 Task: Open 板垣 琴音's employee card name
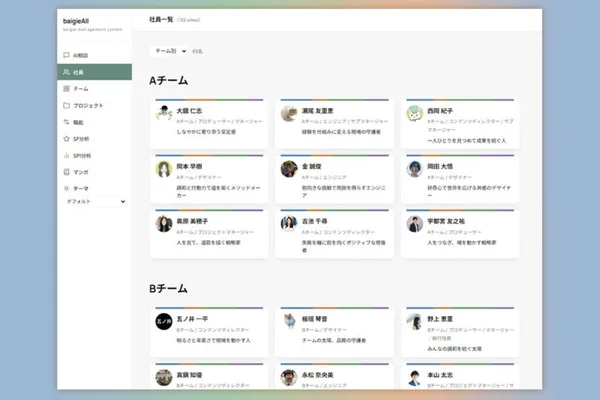pos(315,319)
